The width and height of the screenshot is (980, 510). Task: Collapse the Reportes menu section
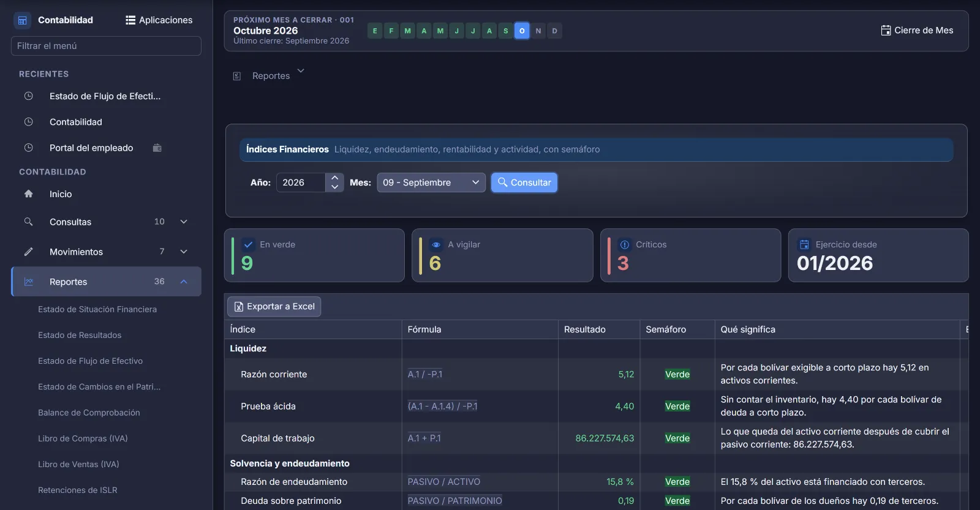pyautogui.click(x=106, y=282)
